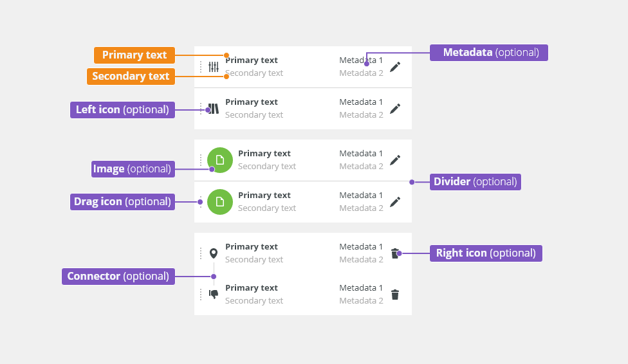Click drag handle of lower green image row
The width and height of the screenshot is (628, 364).
tap(201, 202)
